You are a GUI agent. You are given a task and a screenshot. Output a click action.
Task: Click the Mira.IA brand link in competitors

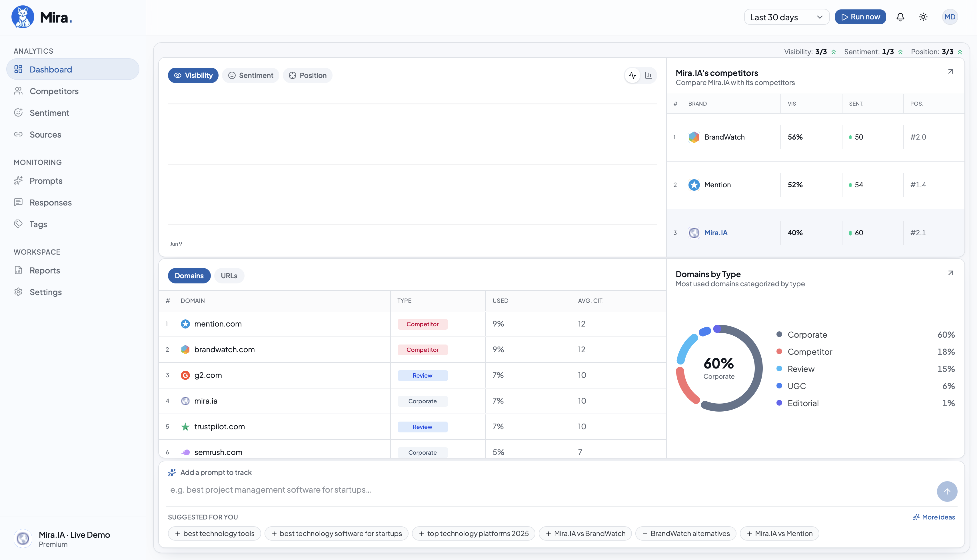tap(716, 233)
